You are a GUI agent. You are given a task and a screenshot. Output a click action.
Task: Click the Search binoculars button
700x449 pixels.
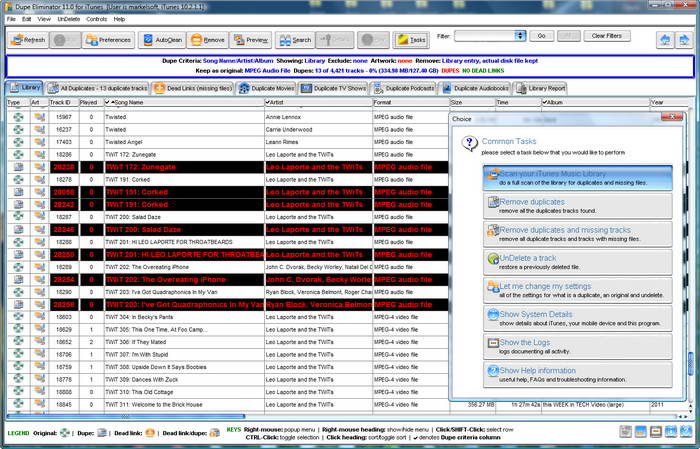(295, 40)
